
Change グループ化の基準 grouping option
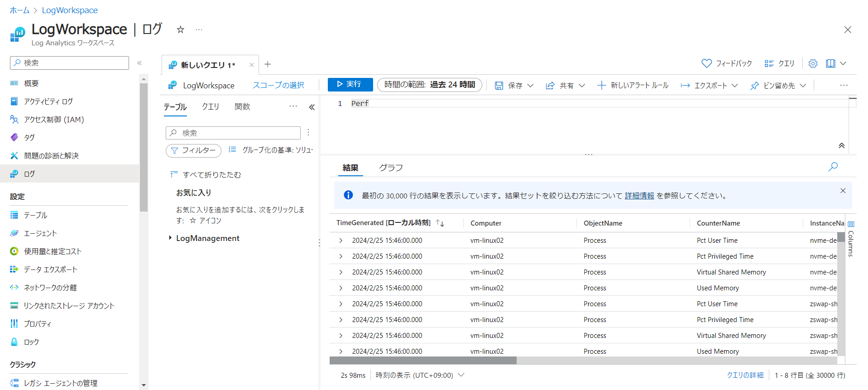pos(271,150)
